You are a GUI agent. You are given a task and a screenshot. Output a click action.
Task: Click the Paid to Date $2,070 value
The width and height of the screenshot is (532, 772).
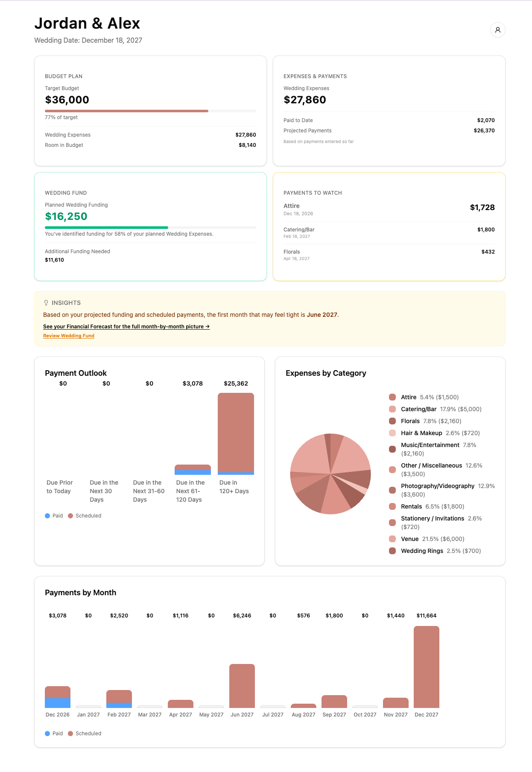pos(486,120)
